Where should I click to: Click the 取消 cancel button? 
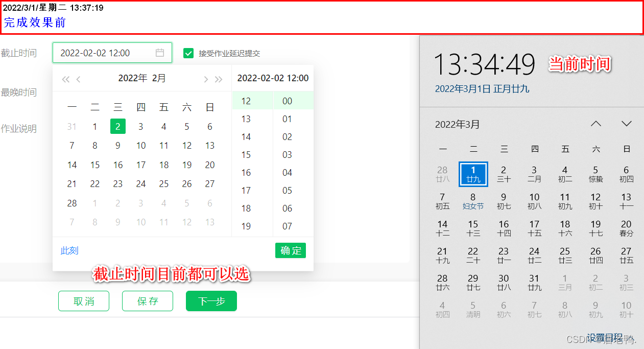[83, 301]
